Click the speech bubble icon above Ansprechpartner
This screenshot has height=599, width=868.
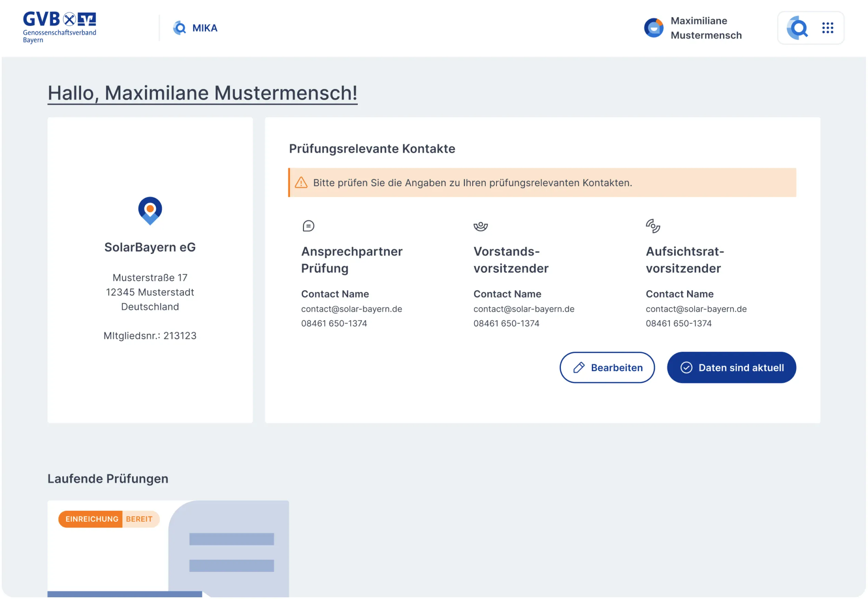point(308,226)
